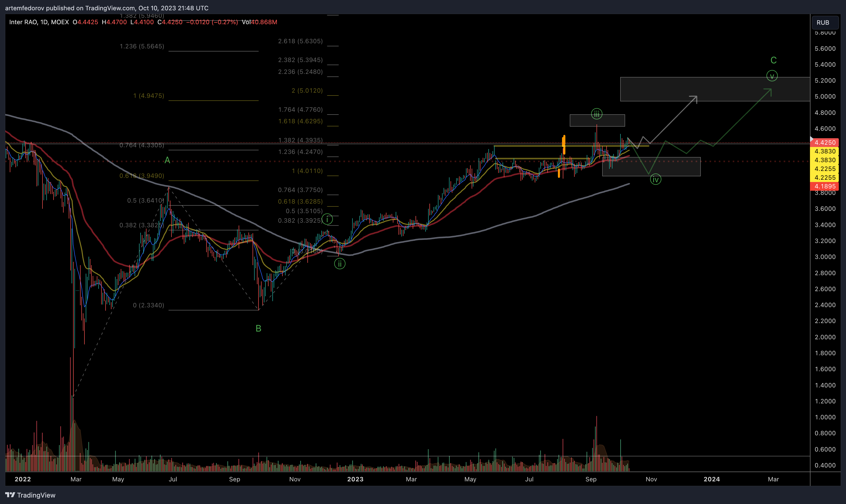Click the 0.4000 tick on the price axis

pos(825,465)
